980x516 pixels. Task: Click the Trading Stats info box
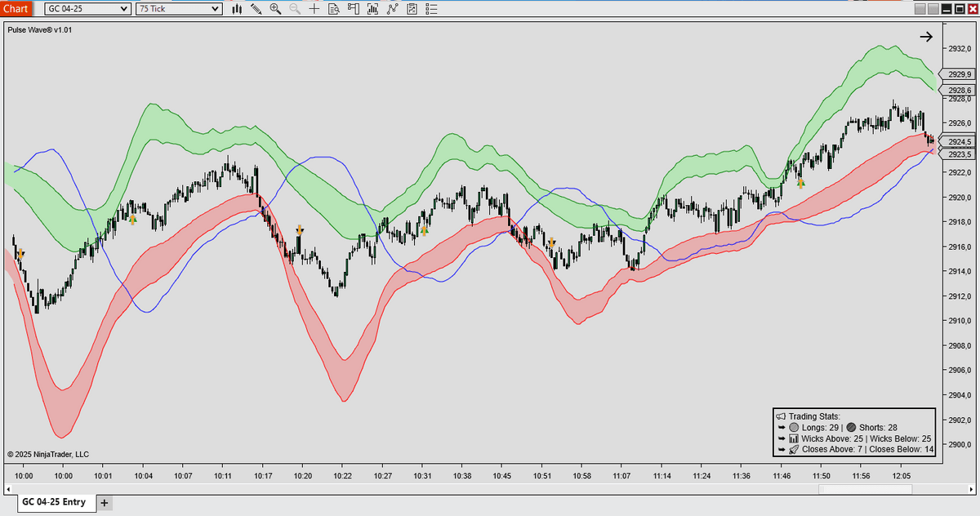pyautogui.click(x=853, y=433)
